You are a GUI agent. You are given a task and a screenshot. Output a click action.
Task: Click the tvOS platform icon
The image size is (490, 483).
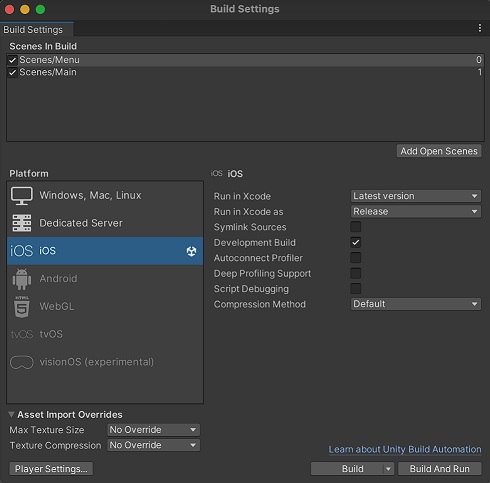pos(22,334)
